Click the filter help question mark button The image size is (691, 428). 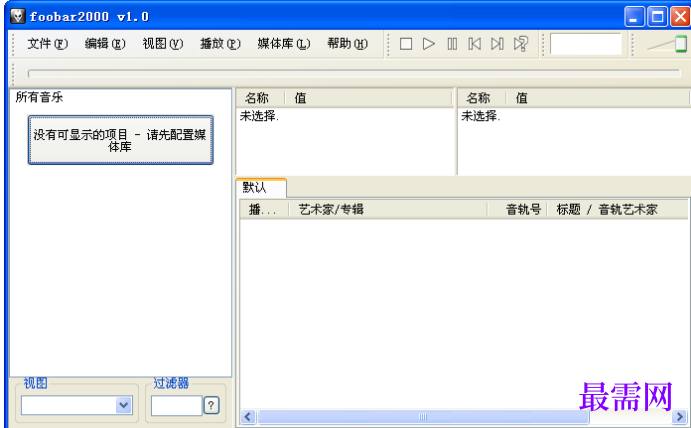(211, 405)
